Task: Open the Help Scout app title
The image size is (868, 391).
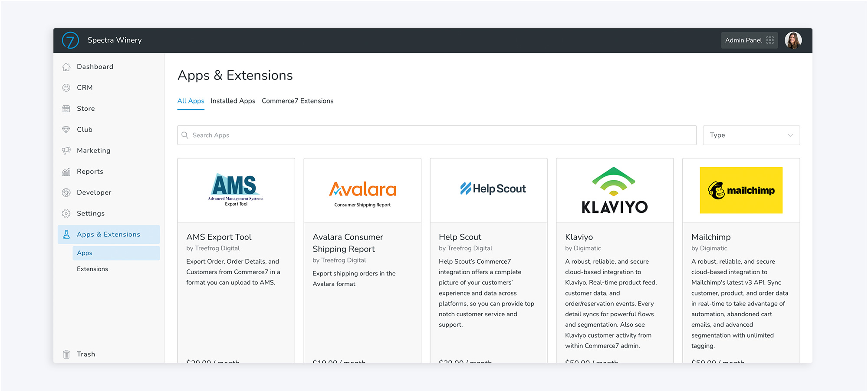Action: [460, 237]
